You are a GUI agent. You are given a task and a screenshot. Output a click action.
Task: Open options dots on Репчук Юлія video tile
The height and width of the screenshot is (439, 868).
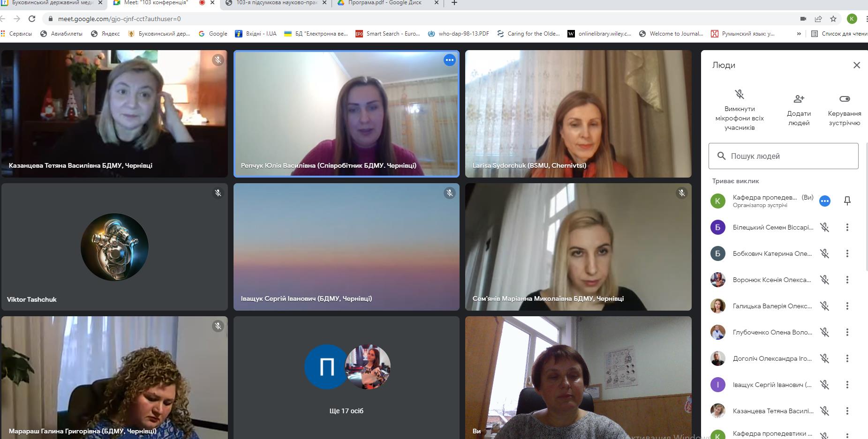pyautogui.click(x=450, y=60)
